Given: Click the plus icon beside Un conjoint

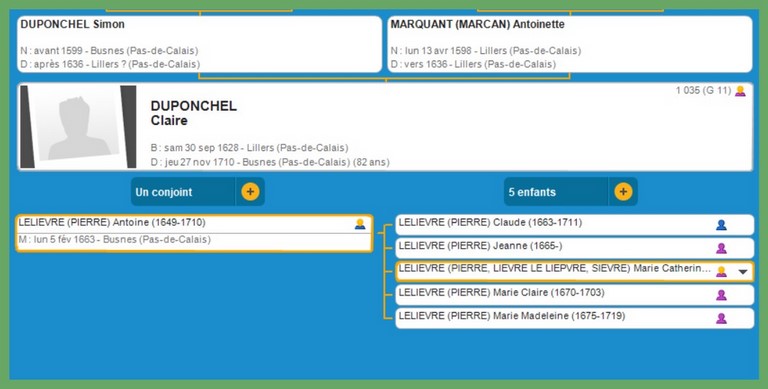Looking at the screenshot, I should click(x=250, y=192).
